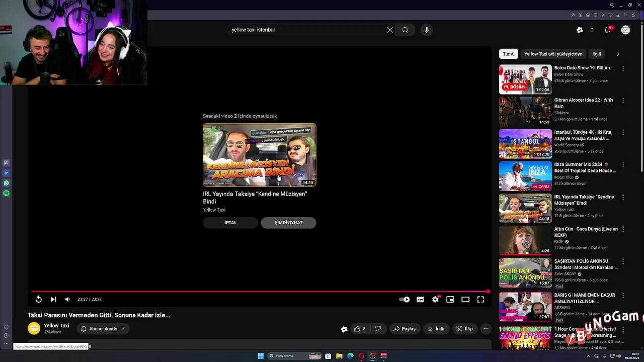This screenshot has height=362, width=644.
Task: Open sidebar three-dot setup menu
Action: pyautogui.click(x=6, y=344)
